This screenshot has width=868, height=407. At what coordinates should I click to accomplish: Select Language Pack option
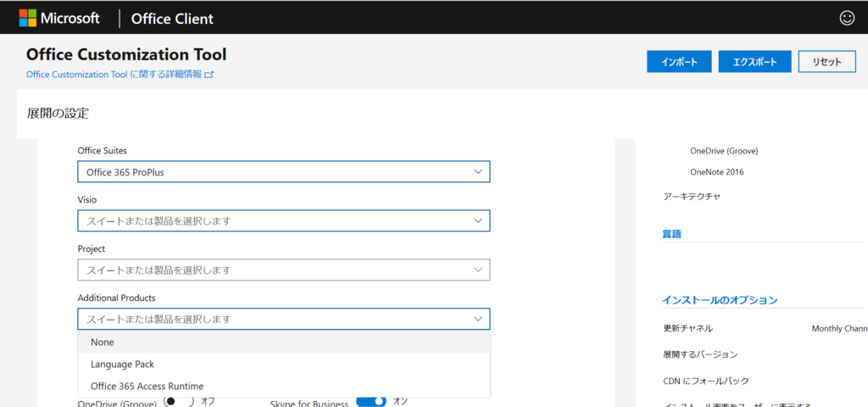click(284, 365)
